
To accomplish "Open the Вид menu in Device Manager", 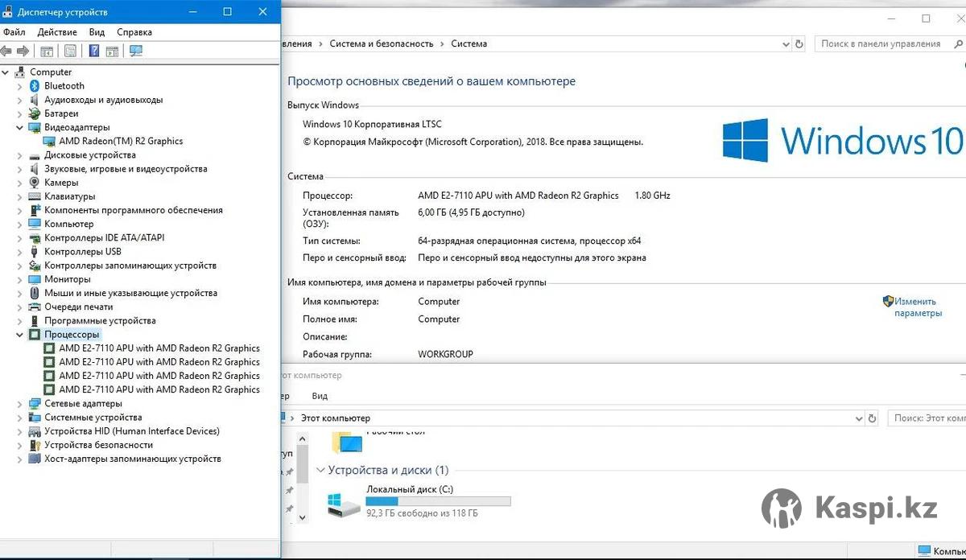I will click(x=97, y=32).
